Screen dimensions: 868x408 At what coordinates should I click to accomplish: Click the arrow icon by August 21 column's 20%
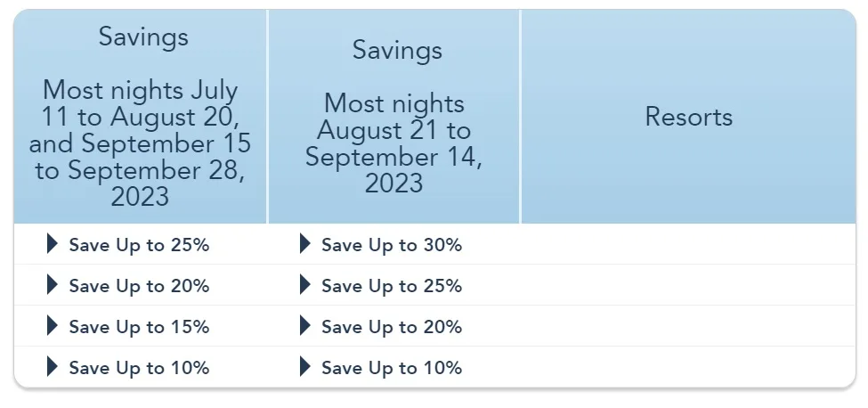[x=305, y=325]
